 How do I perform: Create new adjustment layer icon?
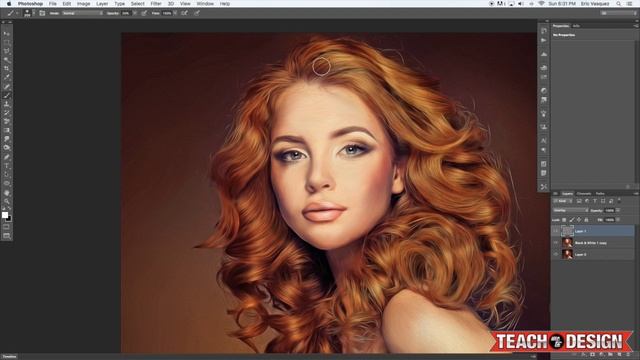coord(602,355)
